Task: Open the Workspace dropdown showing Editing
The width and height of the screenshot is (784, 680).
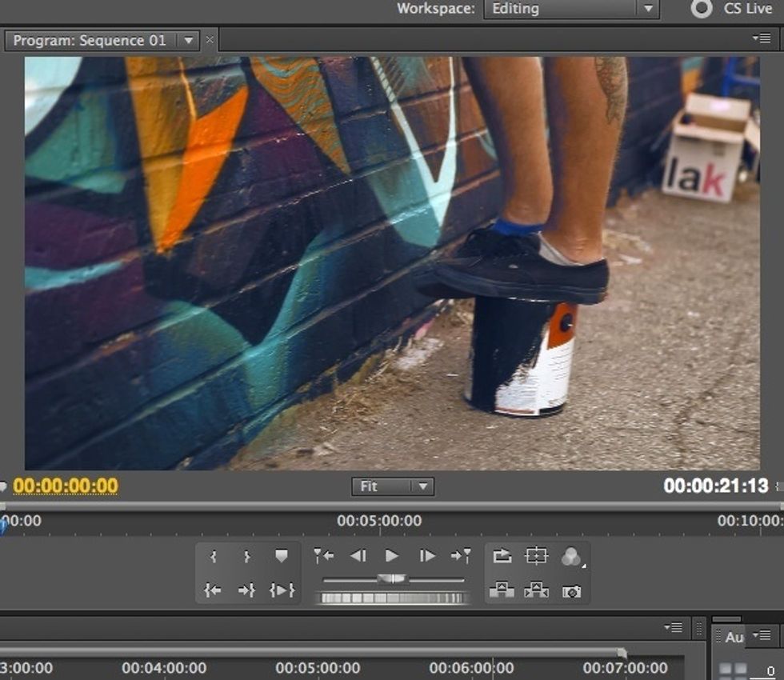Action: pos(570,9)
